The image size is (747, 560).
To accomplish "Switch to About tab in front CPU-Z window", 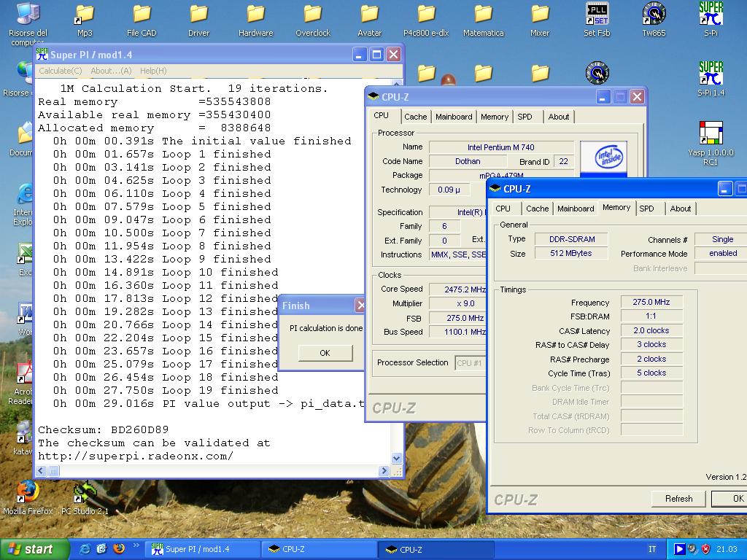I will tap(681, 209).
